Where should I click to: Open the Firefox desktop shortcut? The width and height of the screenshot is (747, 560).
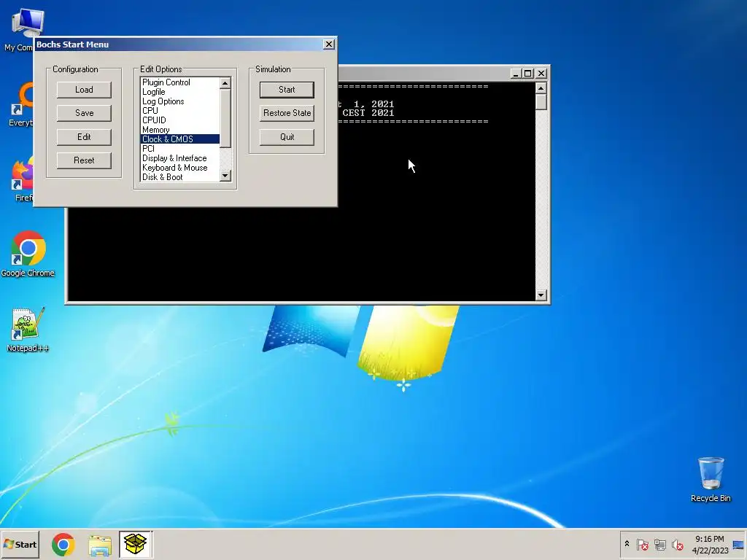(23, 180)
